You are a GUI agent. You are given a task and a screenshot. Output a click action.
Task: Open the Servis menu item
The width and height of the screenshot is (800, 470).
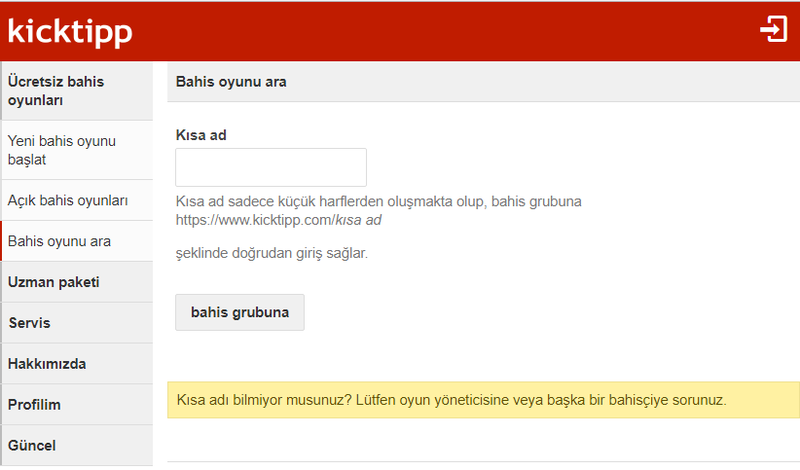click(x=77, y=323)
